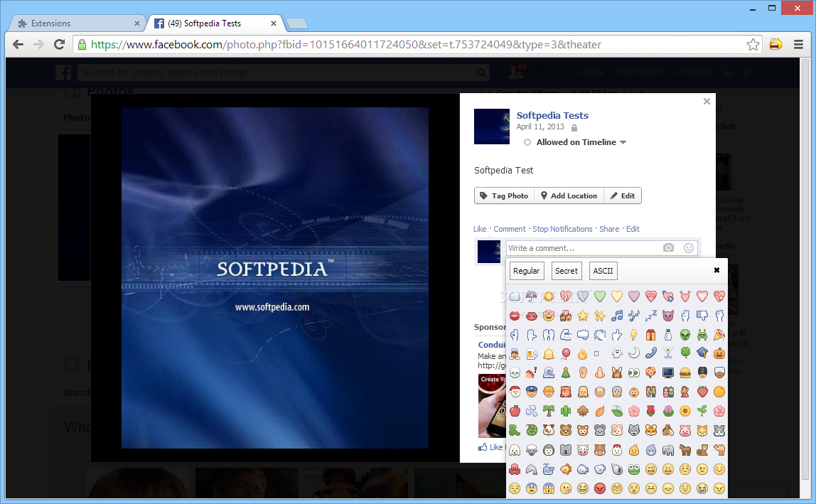Pick the pink pig face emoji
The image size is (816, 504).
click(x=685, y=431)
